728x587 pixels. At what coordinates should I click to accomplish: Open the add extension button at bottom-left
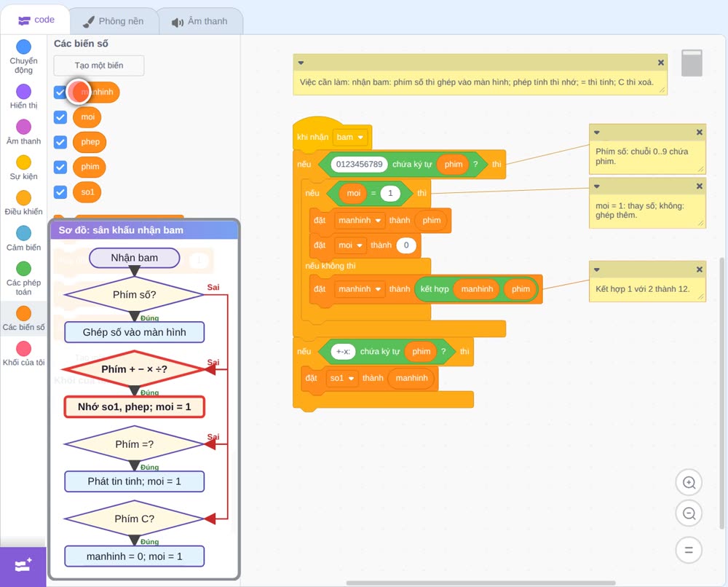coord(23,566)
